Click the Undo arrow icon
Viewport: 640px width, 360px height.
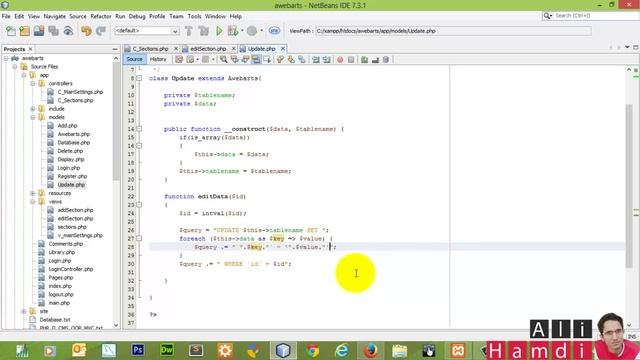click(x=86, y=31)
